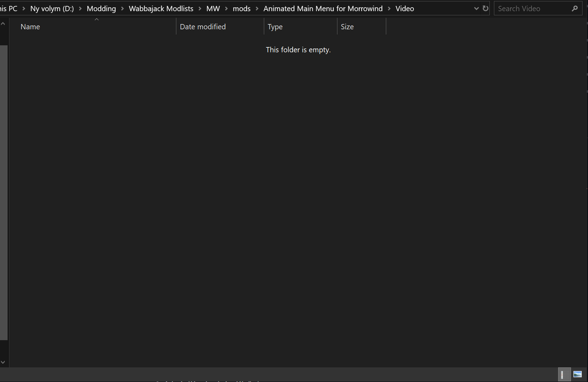Expand chevron after Modding breadcrumb
Screen dimensions: 588x382
coord(122,9)
